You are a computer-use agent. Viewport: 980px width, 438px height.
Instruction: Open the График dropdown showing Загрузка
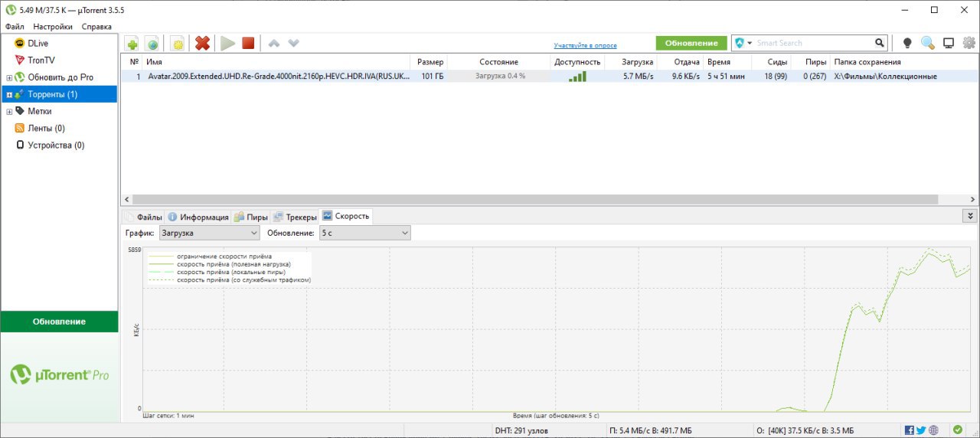click(209, 232)
